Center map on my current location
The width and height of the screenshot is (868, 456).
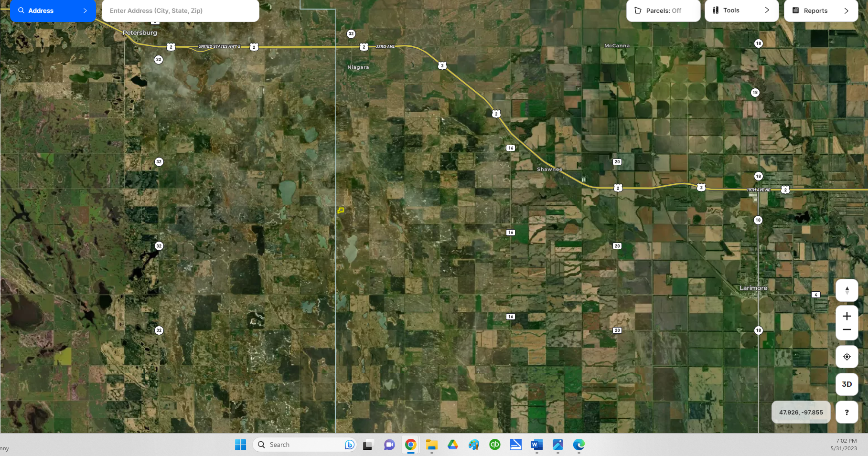(x=847, y=357)
